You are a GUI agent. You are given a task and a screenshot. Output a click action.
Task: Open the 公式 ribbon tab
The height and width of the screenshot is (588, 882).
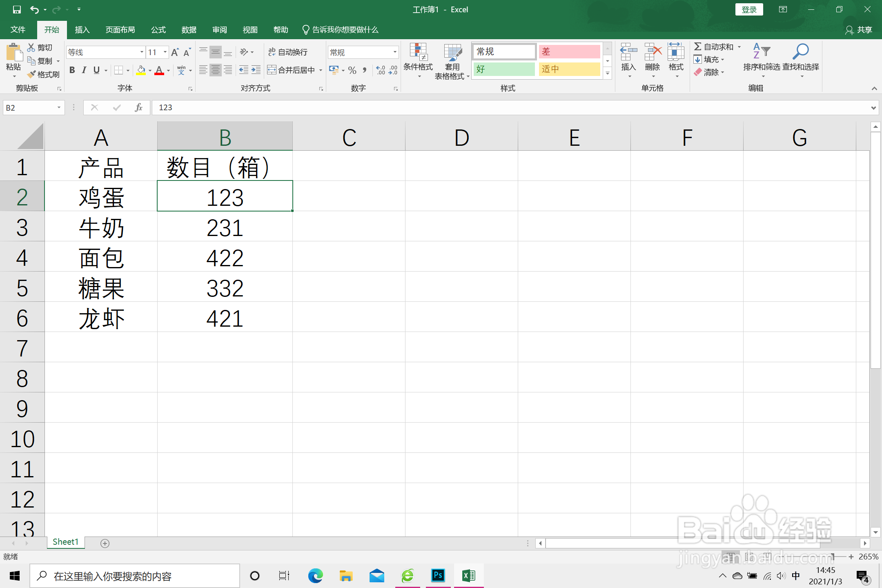[158, 30]
